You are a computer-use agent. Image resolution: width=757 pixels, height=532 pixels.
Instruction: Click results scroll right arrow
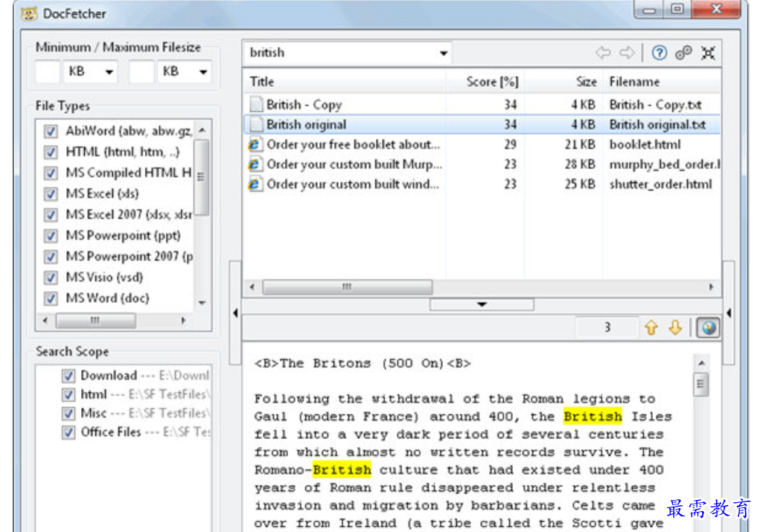pos(711,286)
